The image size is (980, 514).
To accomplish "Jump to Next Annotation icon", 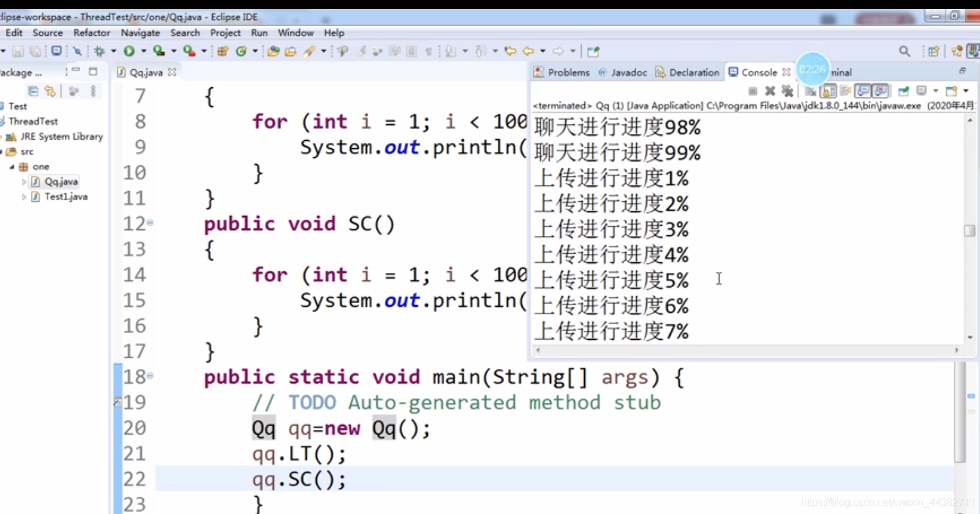I will pos(450,51).
